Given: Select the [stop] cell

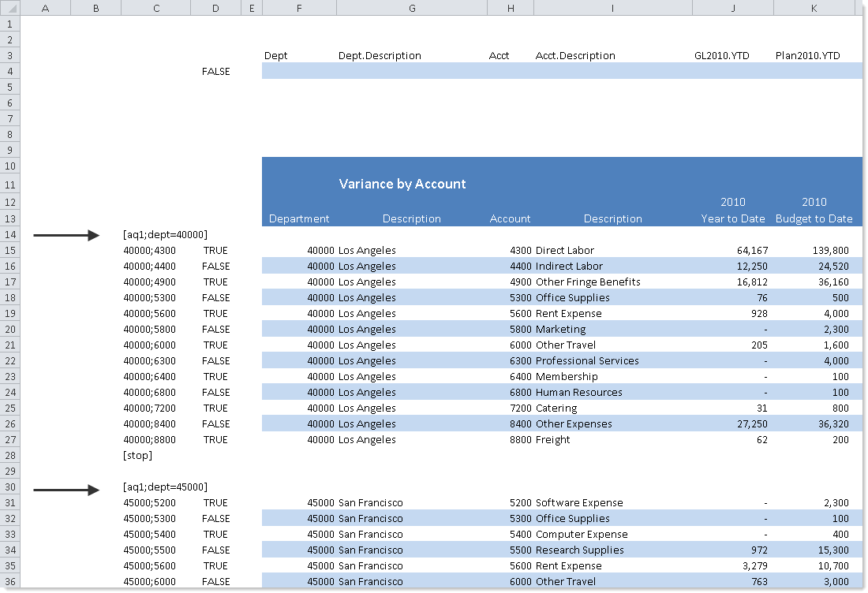Looking at the screenshot, I should [x=138, y=456].
